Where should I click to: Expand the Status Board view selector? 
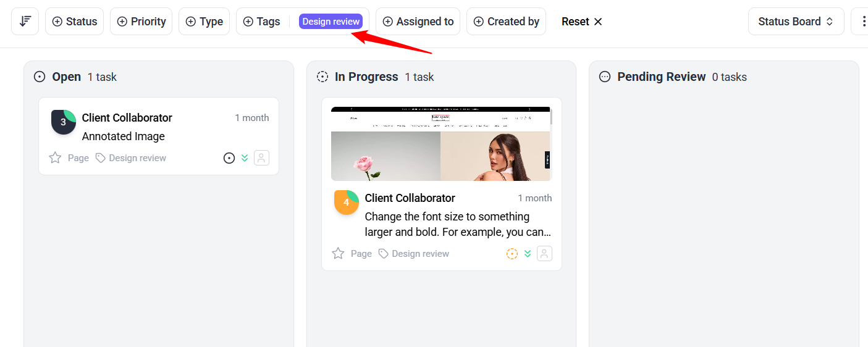(796, 22)
